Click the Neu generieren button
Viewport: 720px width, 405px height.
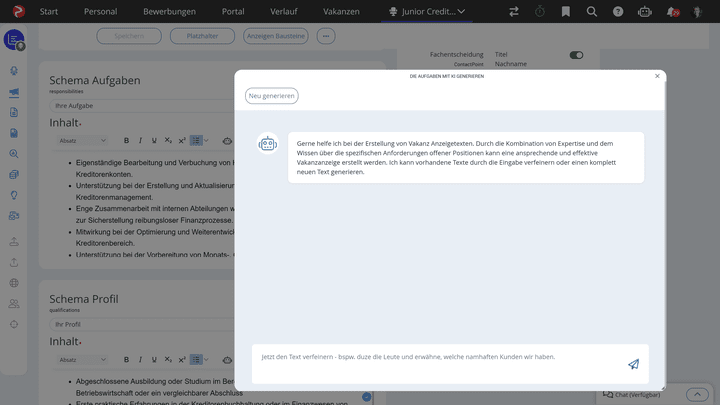272,96
